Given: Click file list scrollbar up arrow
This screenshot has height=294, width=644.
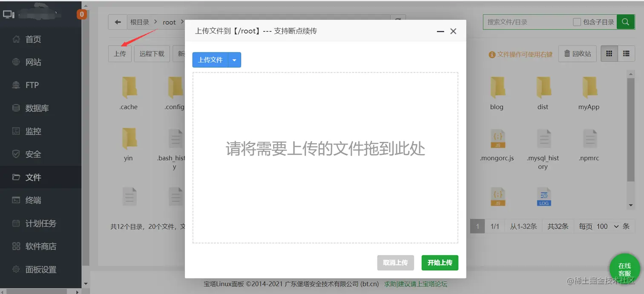Looking at the screenshot, I should [x=631, y=73].
